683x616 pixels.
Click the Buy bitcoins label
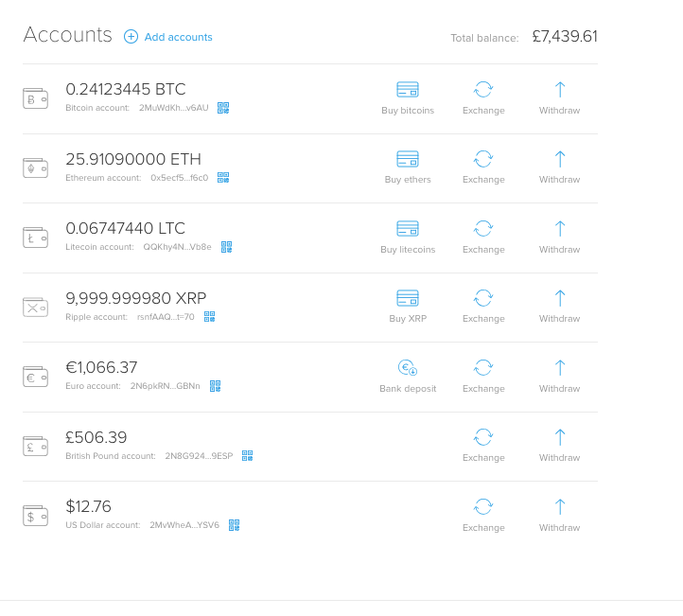point(408,111)
